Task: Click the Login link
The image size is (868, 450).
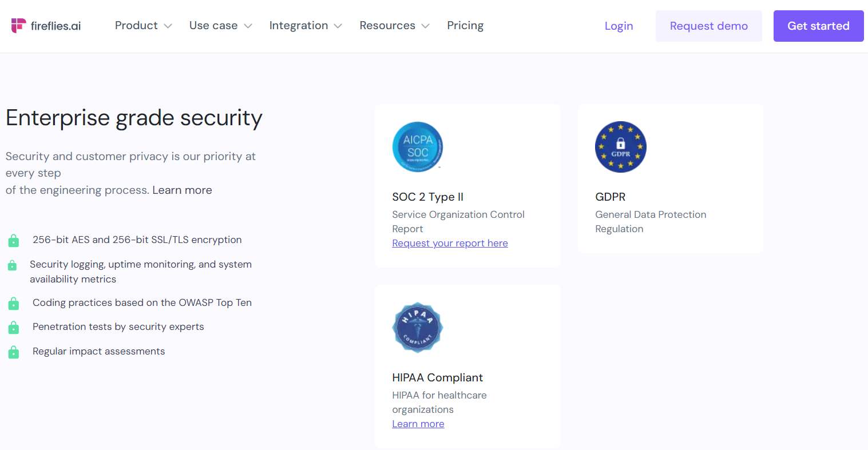Action: [619, 26]
